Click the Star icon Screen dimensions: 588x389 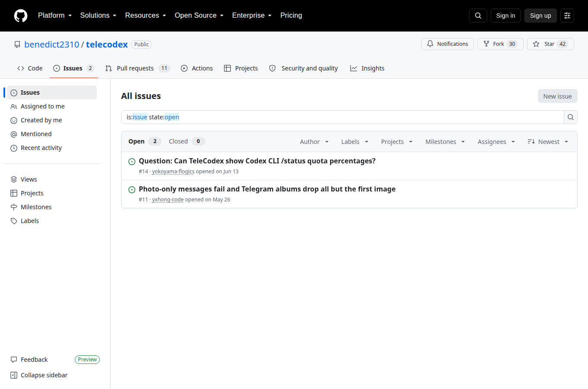(x=536, y=44)
